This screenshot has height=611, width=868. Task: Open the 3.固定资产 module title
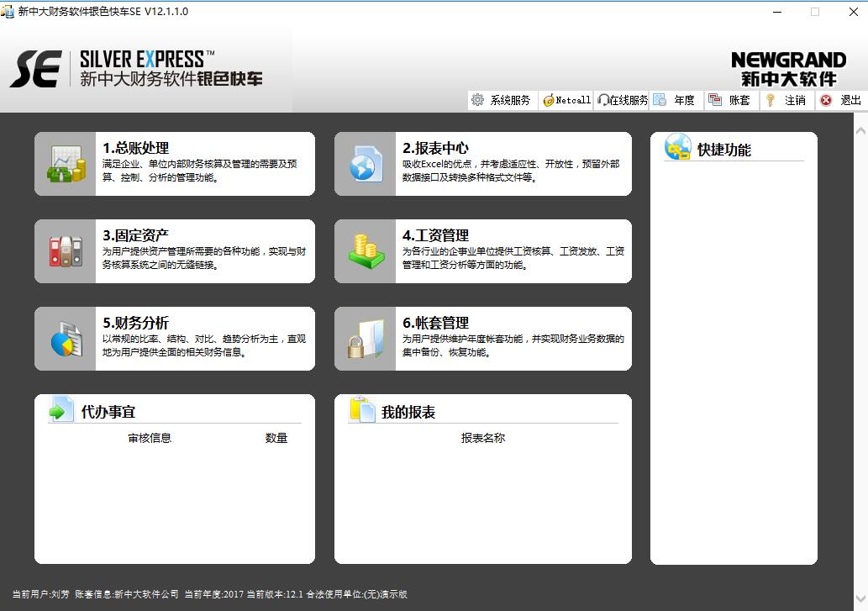coord(135,236)
